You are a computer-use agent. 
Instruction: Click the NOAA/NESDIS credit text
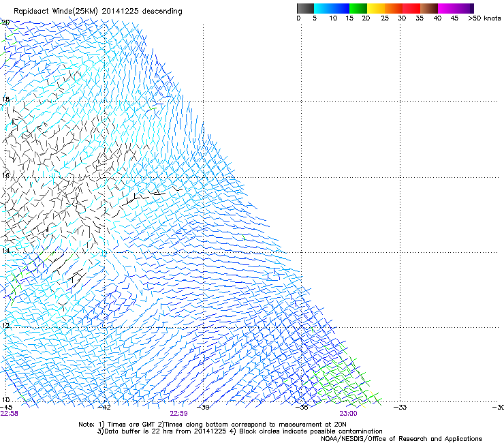(x=401, y=439)
